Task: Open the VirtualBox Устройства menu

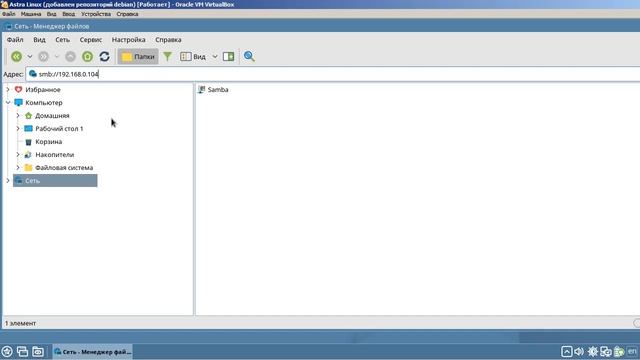Action: click(x=96, y=14)
